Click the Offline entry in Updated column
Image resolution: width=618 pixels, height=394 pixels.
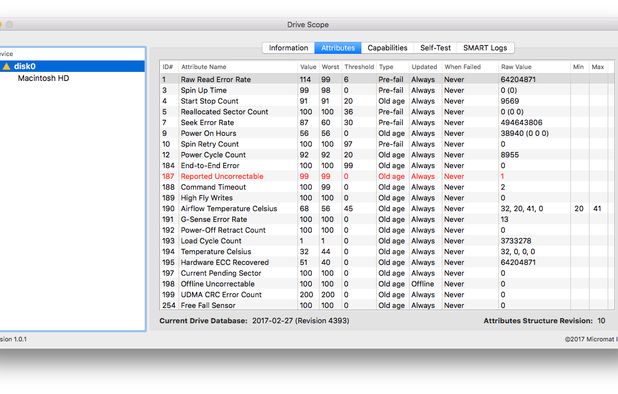click(423, 284)
